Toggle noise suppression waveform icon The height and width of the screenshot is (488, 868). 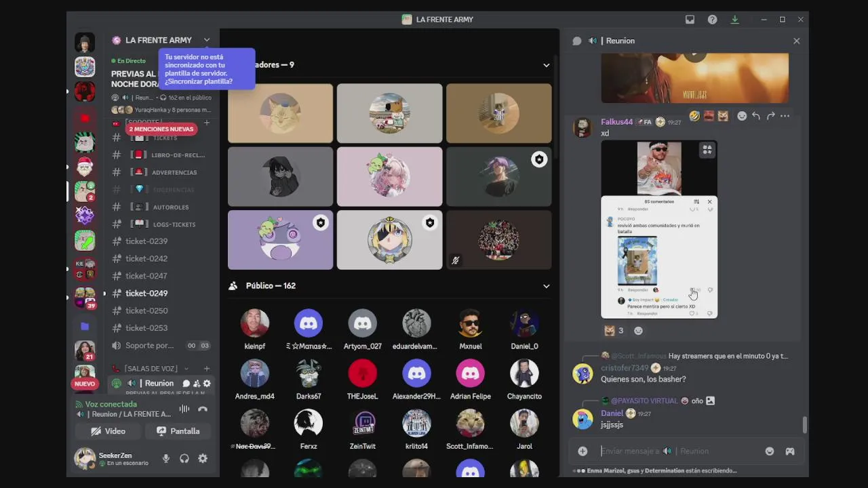coord(184,409)
